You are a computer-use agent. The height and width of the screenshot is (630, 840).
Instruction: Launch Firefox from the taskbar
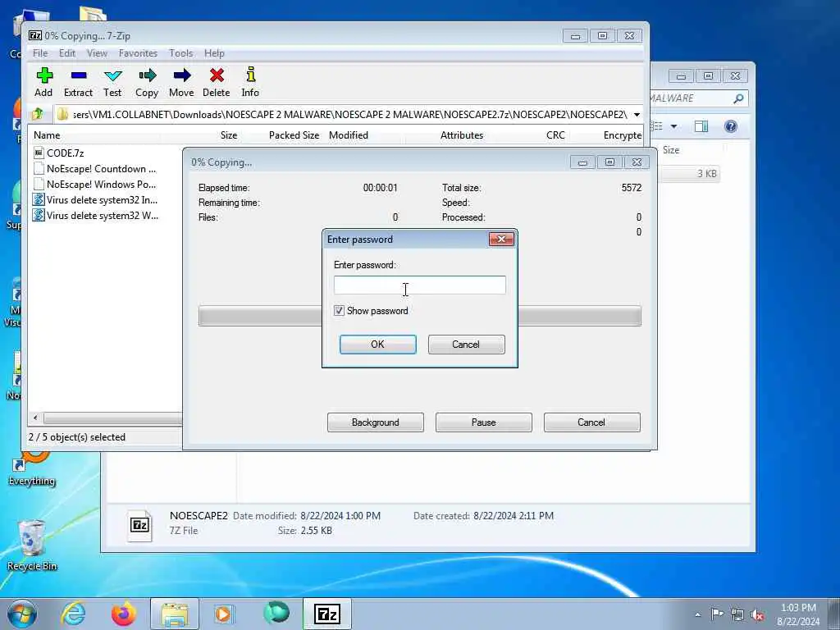pyautogui.click(x=124, y=614)
